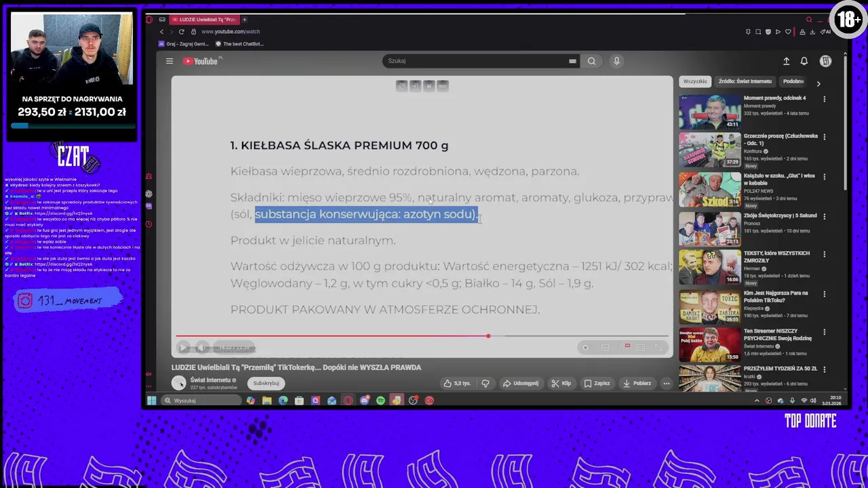This screenshot has width=868, height=488.
Task: Open TEKSTY, które WSZYSTKICH ZMROZIŁY thumbnail
Action: 710,268
